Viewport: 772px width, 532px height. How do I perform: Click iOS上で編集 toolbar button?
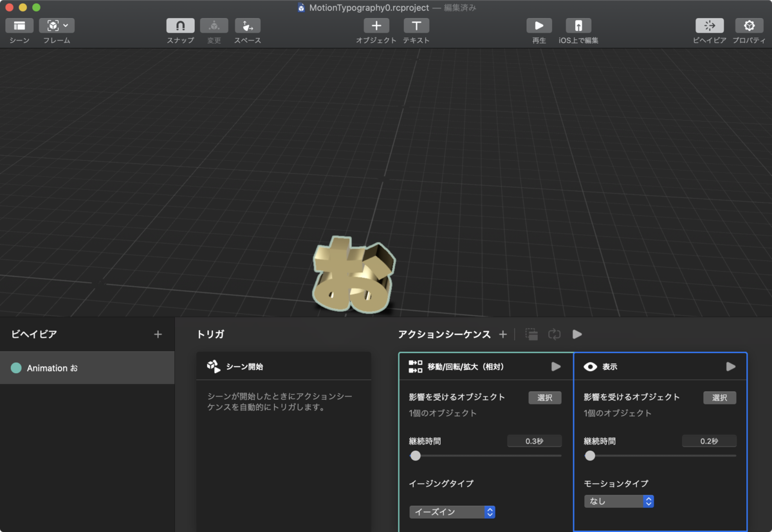click(x=578, y=26)
